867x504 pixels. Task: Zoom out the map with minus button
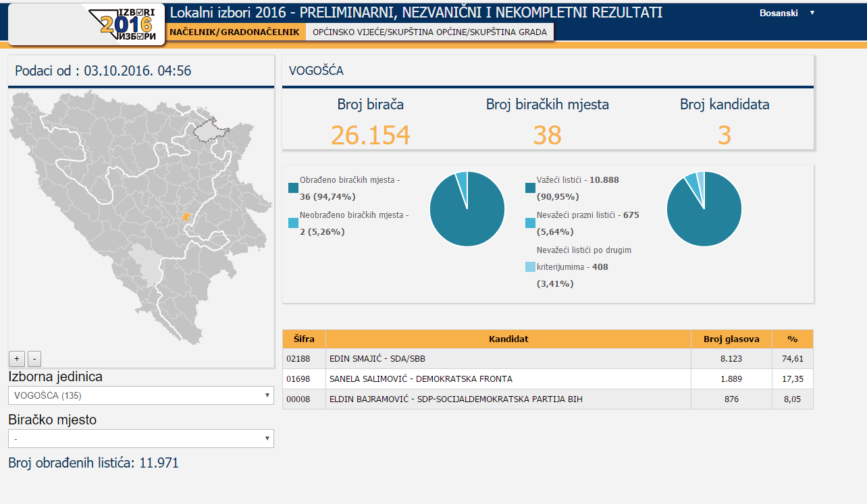coord(35,358)
